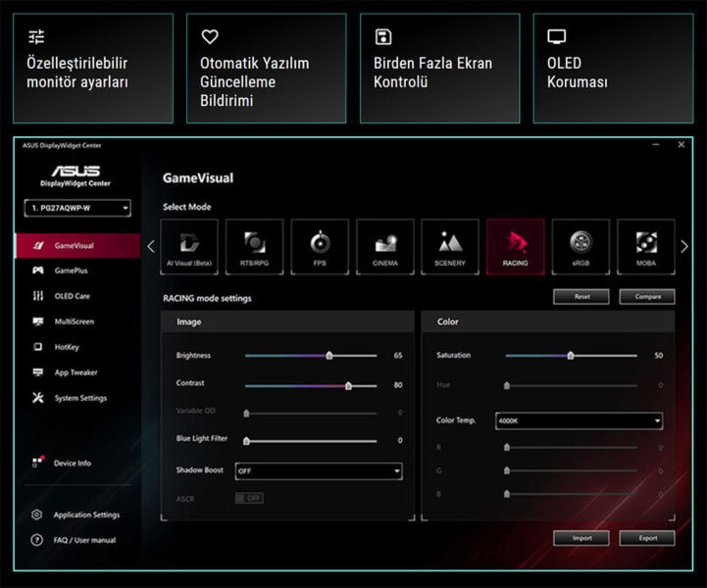Click the Import button
The height and width of the screenshot is (588, 707).
pyautogui.click(x=581, y=538)
